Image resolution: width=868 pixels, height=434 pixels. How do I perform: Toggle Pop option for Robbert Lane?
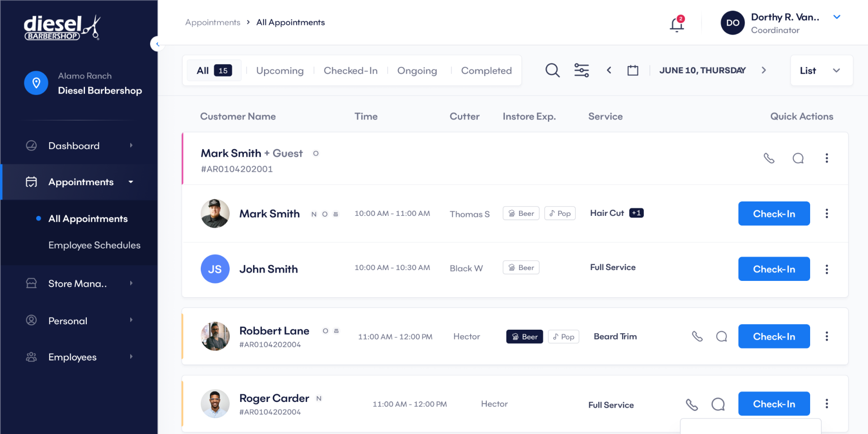[563, 336]
